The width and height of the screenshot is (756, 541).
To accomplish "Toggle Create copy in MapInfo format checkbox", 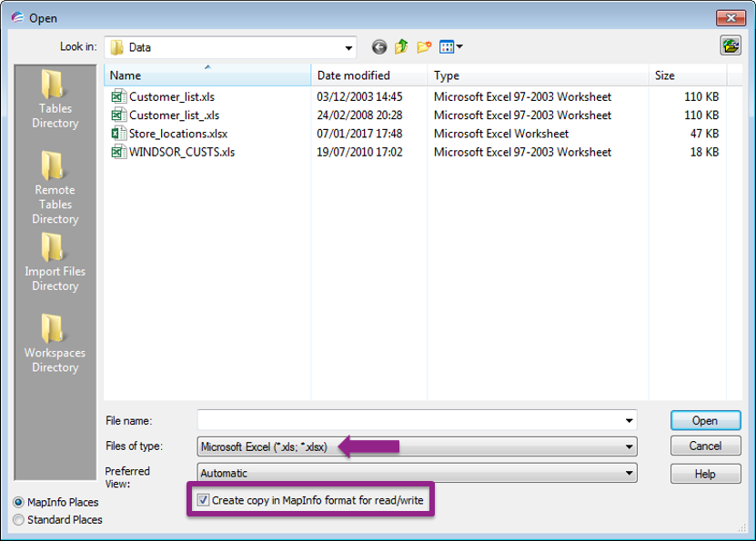I will tap(202, 499).
